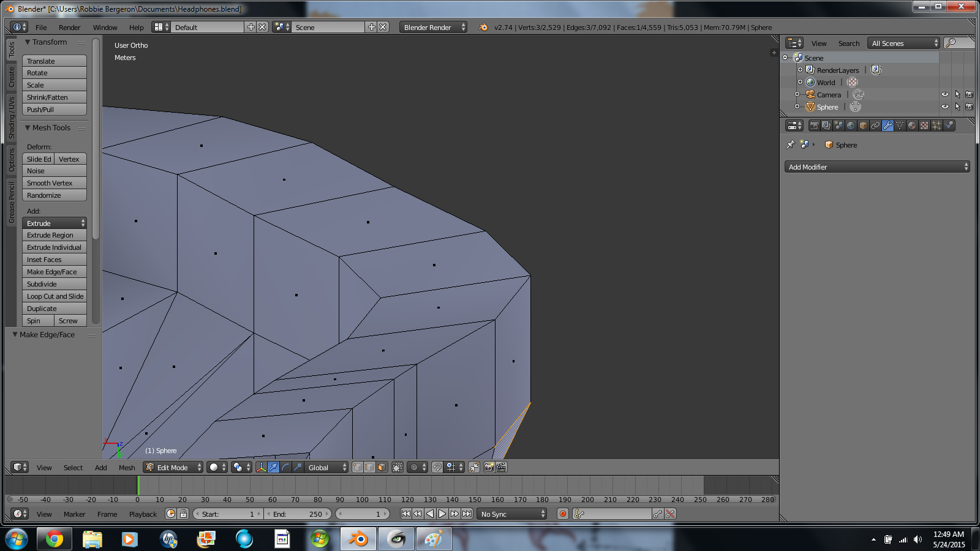Image resolution: width=980 pixels, height=551 pixels.
Task: Click the insert keyframe key icon
Action: (658, 514)
